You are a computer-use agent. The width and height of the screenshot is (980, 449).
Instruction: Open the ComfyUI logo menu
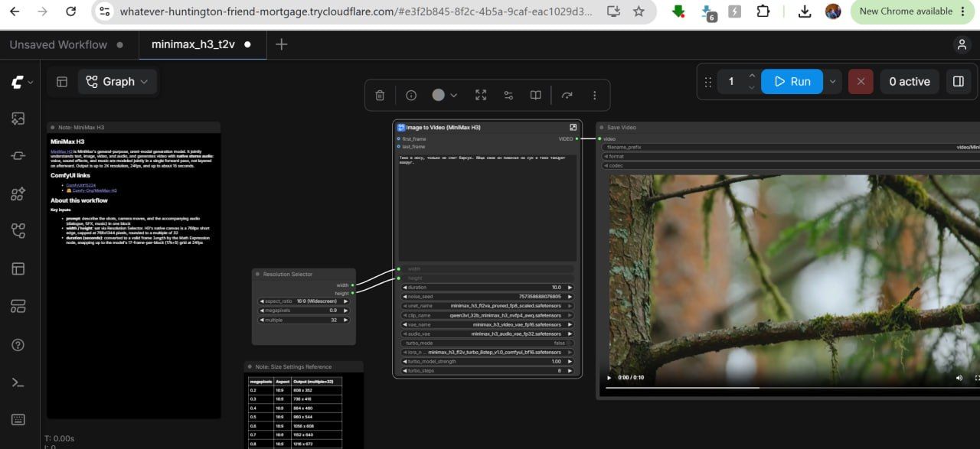(x=20, y=82)
